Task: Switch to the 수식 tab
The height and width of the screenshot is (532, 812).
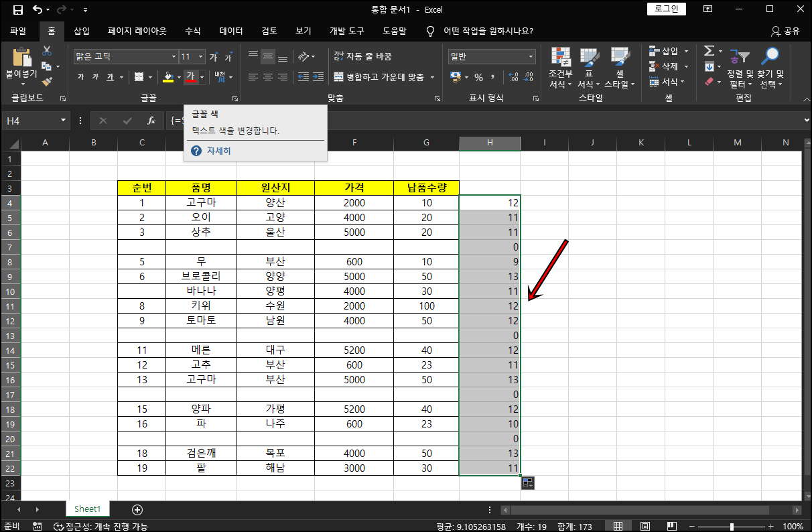Action: point(192,31)
